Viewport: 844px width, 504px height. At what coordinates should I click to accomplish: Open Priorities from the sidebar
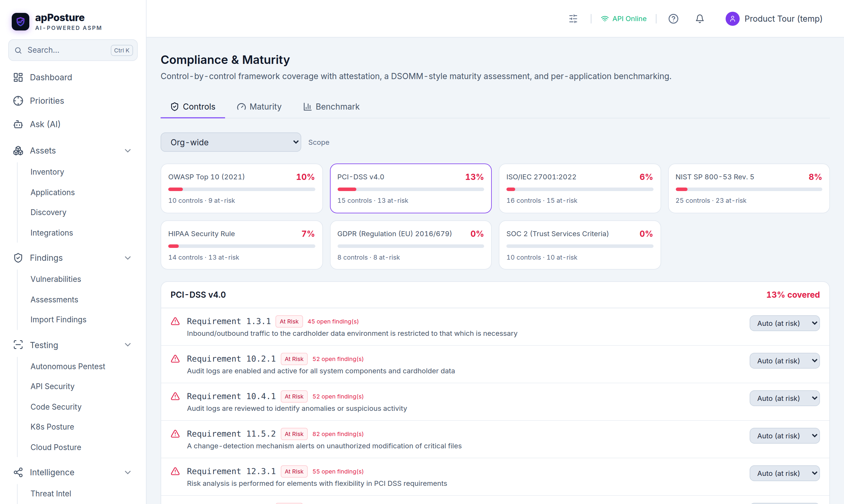tap(73, 101)
